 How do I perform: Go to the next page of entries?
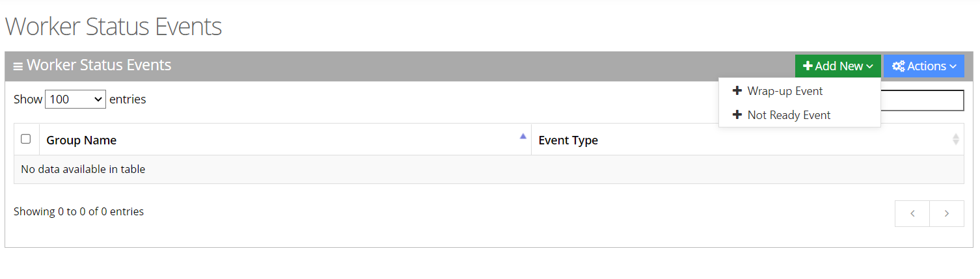(947, 213)
